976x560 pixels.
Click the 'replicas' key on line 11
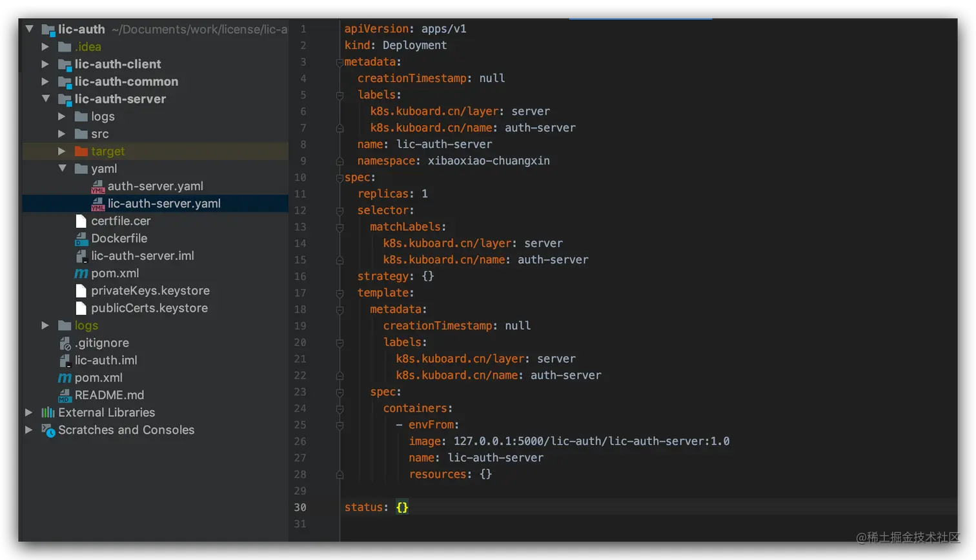[x=383, y=194]
